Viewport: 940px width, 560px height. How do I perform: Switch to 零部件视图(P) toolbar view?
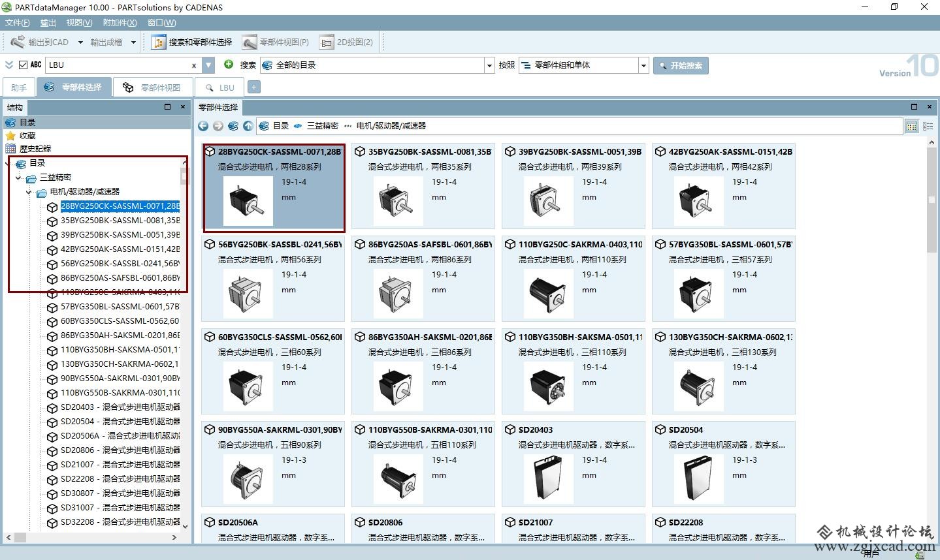click(276, 42)
